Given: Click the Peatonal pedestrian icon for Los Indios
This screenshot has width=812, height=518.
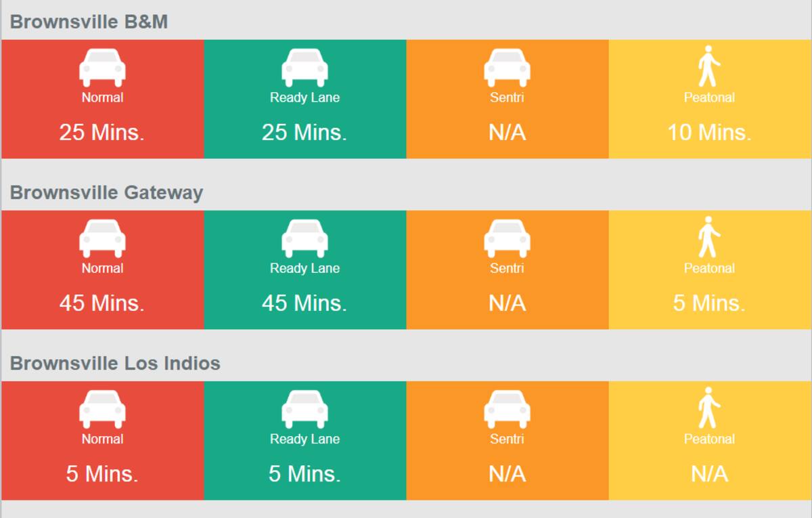Looking at the screenshot, I should (709, 407).
